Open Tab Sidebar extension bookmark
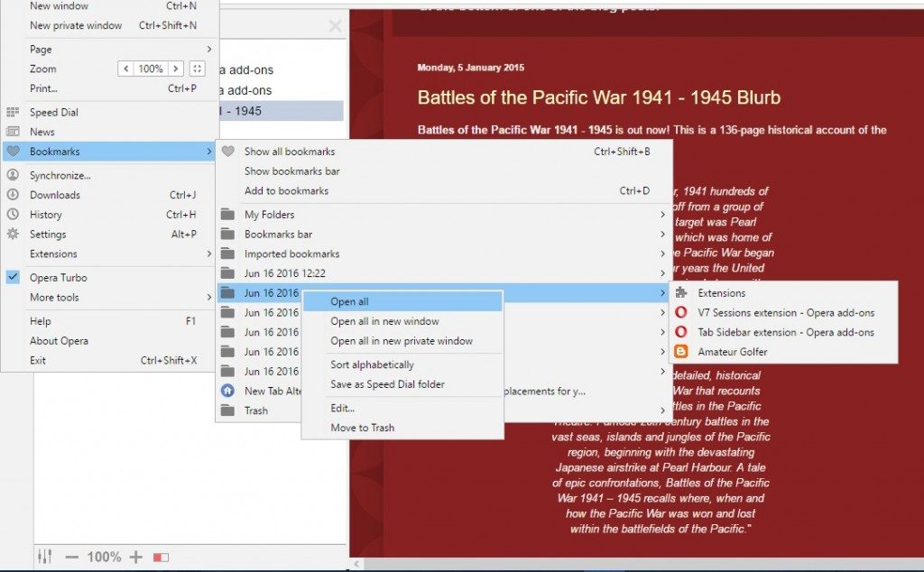Viewport: 924px width, 572px height. 784,332
